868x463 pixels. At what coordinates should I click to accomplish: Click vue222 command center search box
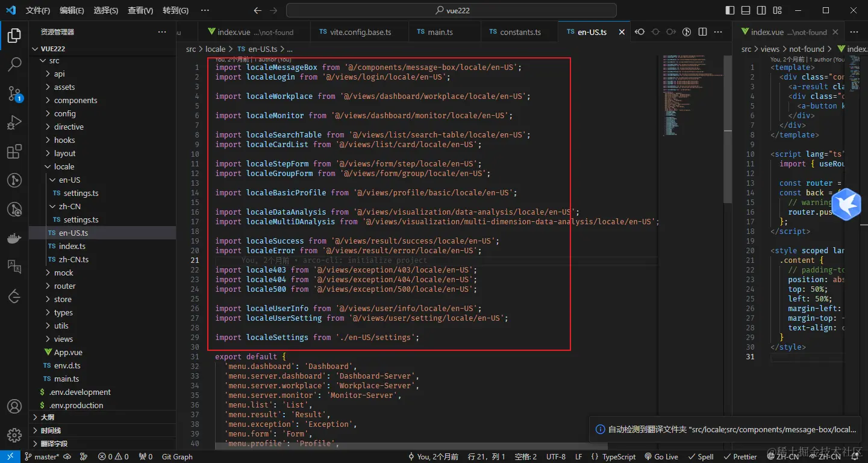pyautogui.click(x=451, y=10)
